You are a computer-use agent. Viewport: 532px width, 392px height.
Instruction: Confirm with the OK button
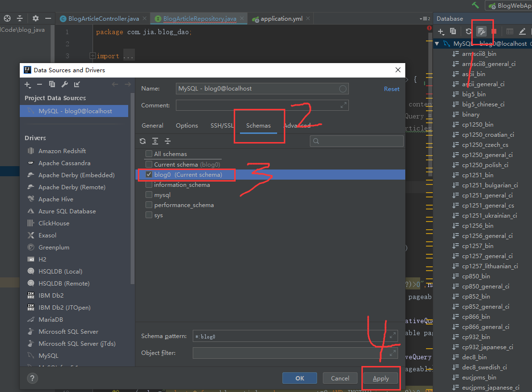coord(300,378)
